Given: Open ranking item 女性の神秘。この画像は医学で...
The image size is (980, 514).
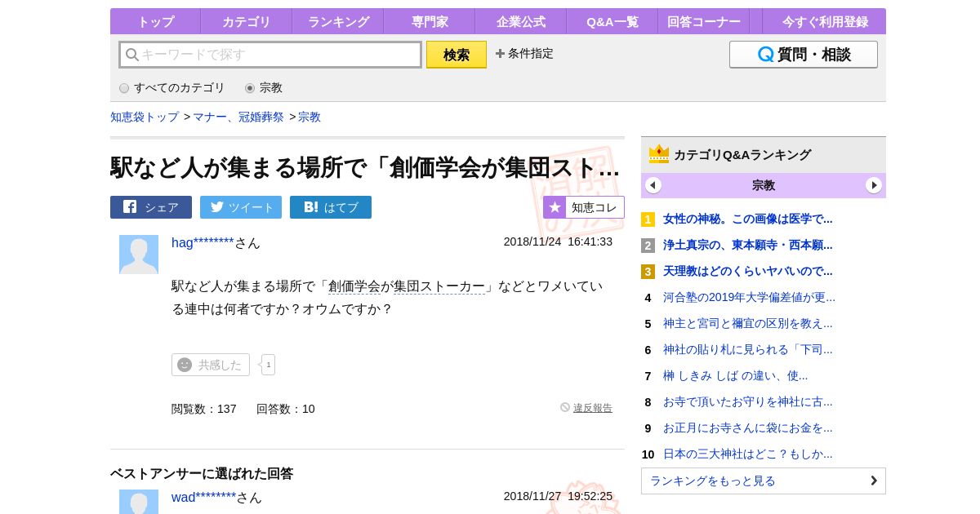Looking at the screenshot, I should pos(748,219).
